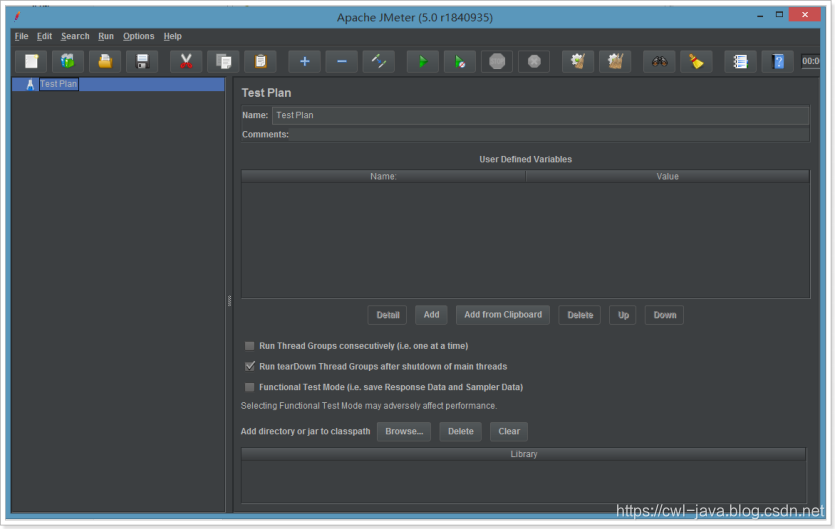The height and width of the screenshot is (530, 835).
Task: Click the Shutdown test icon
Action: tap(534, 61)
